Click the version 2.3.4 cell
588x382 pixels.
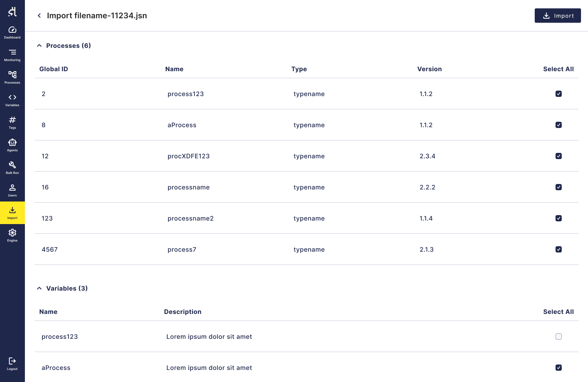point(427,156)
